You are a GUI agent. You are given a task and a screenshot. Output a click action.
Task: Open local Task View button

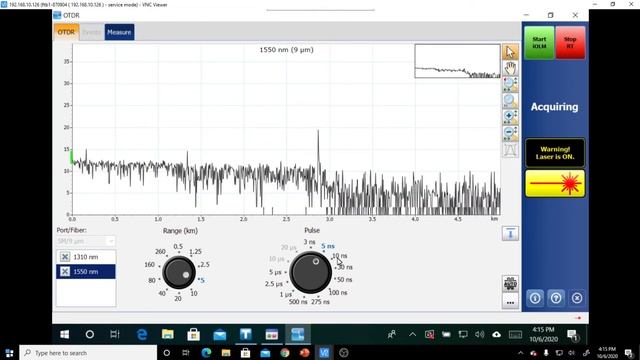coord(186,353)
